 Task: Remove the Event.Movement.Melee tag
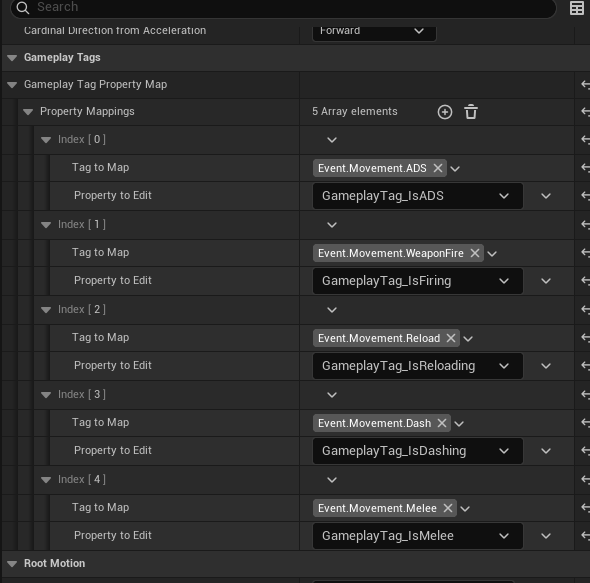pos(448,508)
